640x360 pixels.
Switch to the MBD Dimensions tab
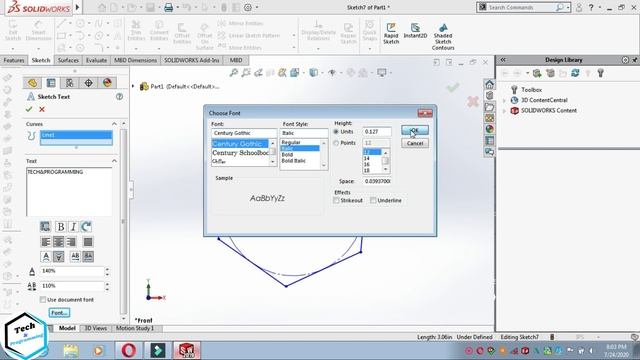click(x=135, y=60)
